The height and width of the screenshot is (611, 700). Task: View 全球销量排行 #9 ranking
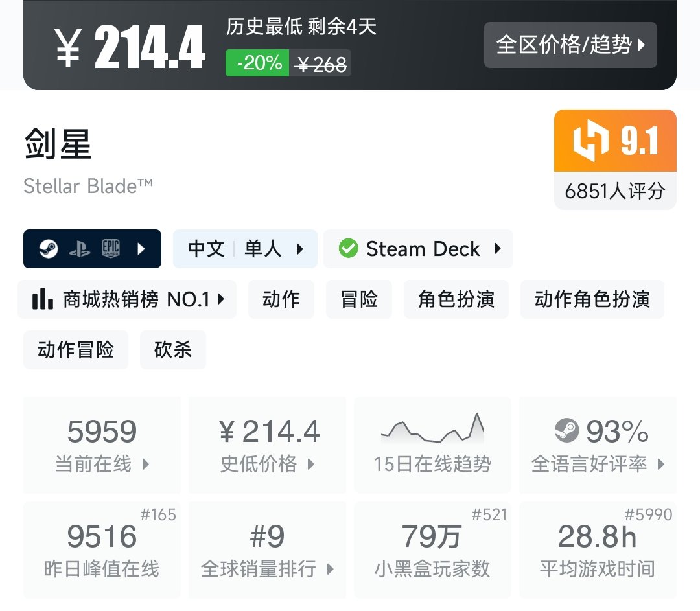click(267, 550)
